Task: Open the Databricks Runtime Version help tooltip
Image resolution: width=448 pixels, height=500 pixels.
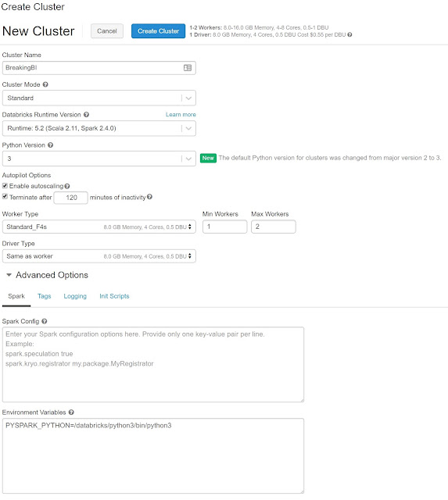Action: 86,115
